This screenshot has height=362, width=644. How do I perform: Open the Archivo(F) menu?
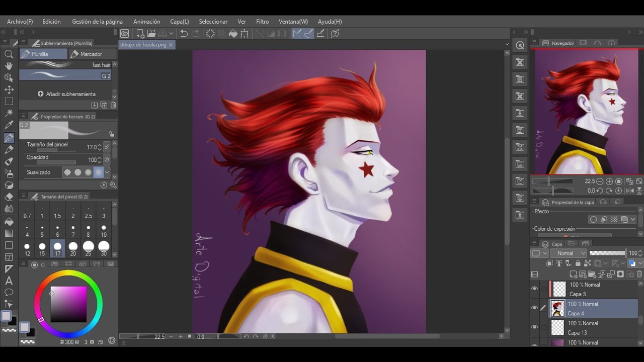pos(20,22)
